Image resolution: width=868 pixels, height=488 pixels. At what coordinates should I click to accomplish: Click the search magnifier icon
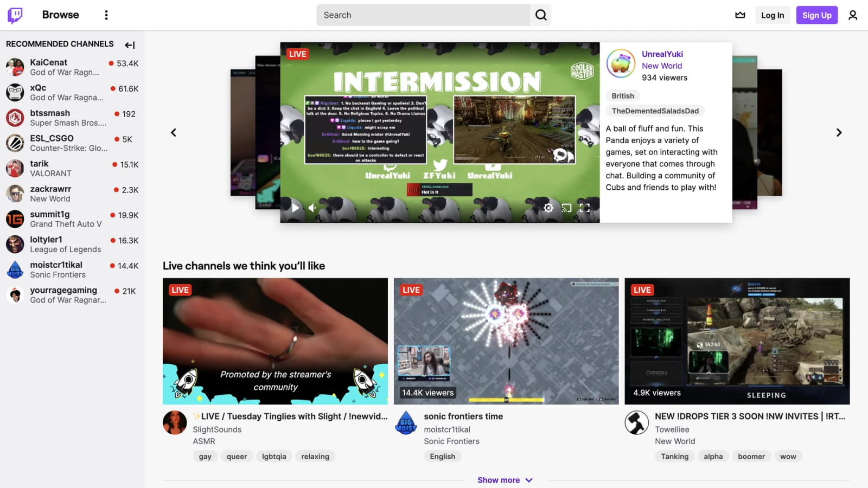540,15
